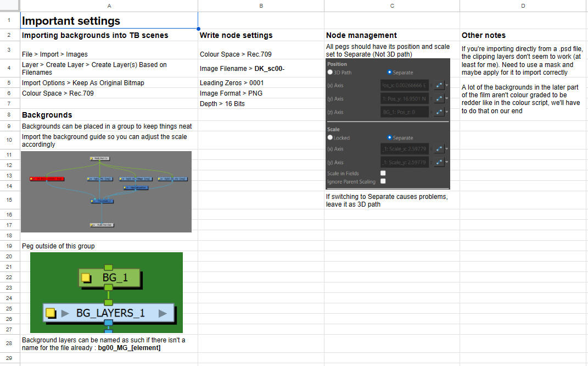Click yellow square on BG_1 peg node
This screenshot has height=366, width=588.
(86, 278)
